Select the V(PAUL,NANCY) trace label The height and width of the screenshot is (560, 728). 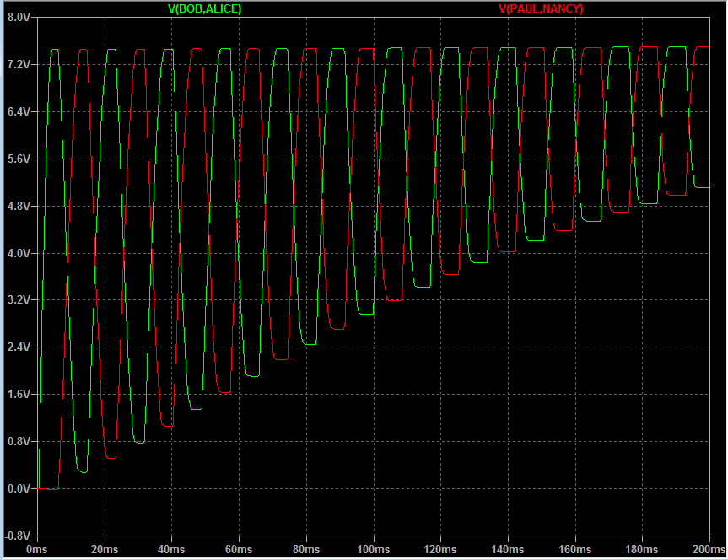click(x=541, y=8)
